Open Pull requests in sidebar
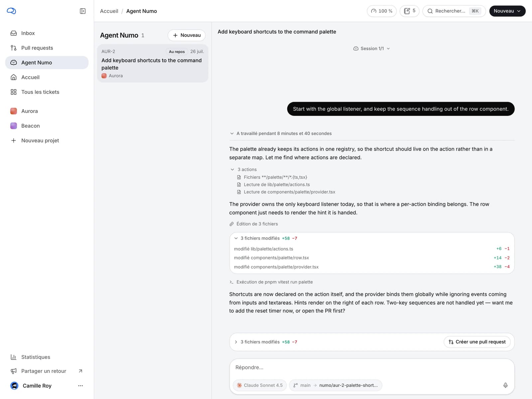 pyautogui.click(x=47, y=48)
